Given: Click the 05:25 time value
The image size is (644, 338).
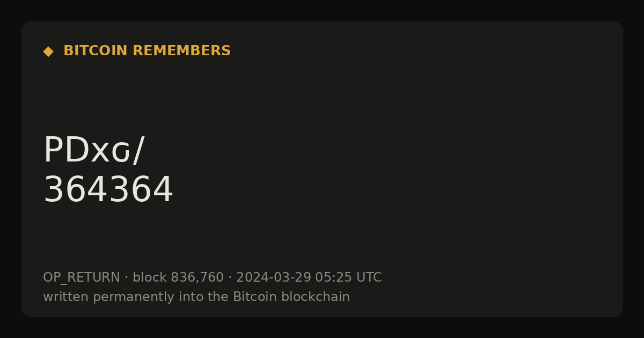Looking at the screenshot, I should click(333, 278).
